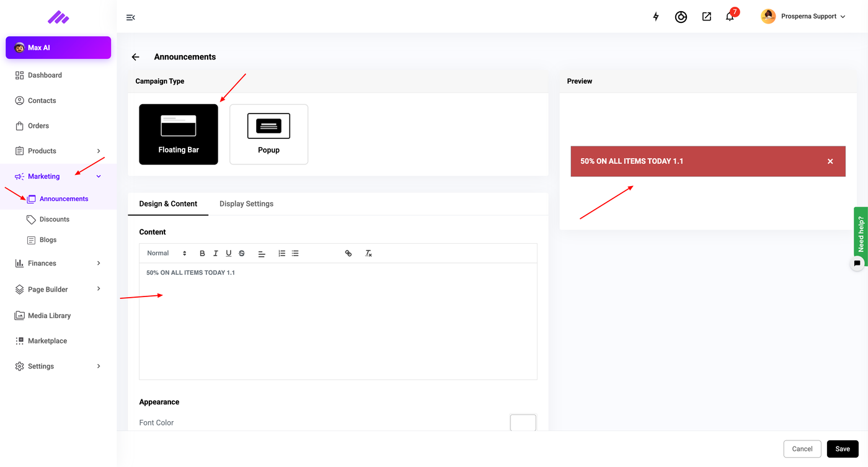Select the Floating Bar campaign type

click(179, 135)
